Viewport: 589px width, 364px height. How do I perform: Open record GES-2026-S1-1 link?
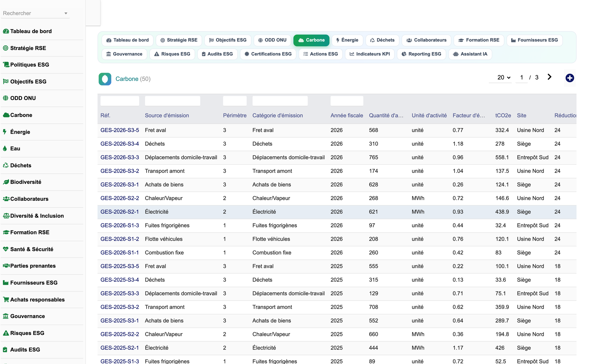click(120, 253)
